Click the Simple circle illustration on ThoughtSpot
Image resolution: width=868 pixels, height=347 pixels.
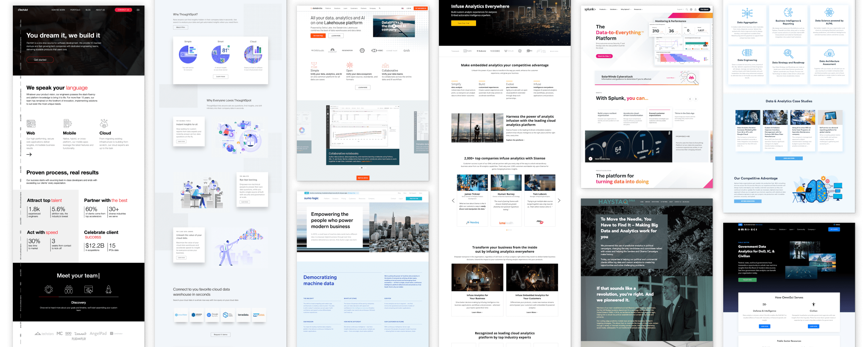tap(188, 54)
